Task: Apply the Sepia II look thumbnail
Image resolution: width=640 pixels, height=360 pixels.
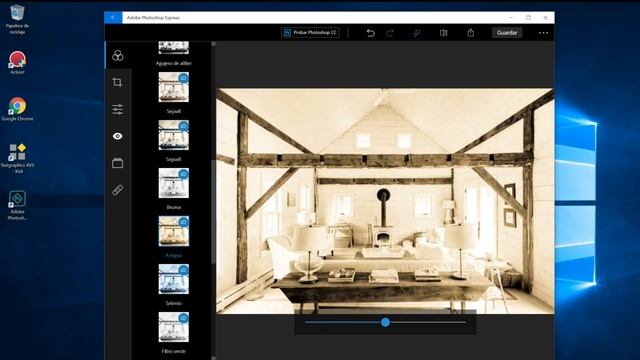Action: tap(174, 135)
